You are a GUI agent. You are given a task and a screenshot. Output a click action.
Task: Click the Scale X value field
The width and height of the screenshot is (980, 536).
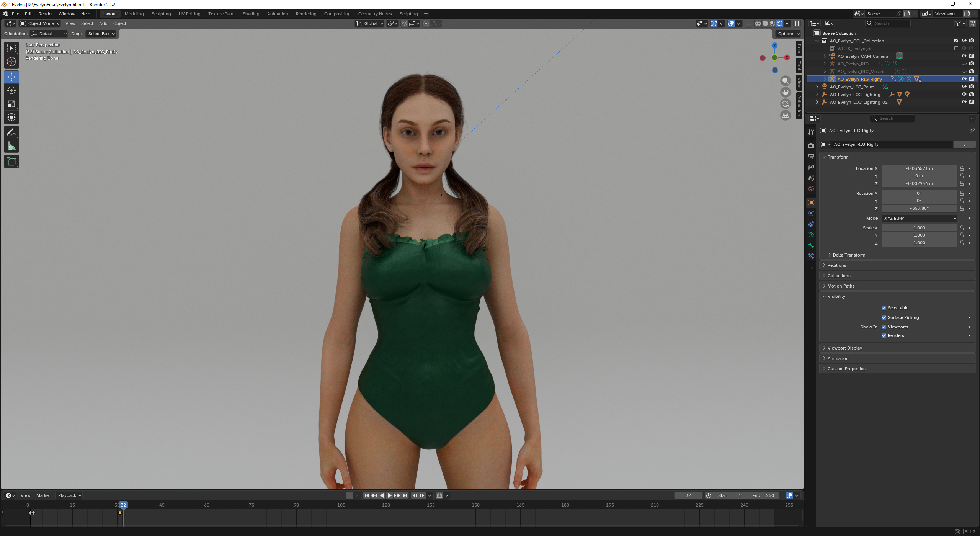click(919, 228)
